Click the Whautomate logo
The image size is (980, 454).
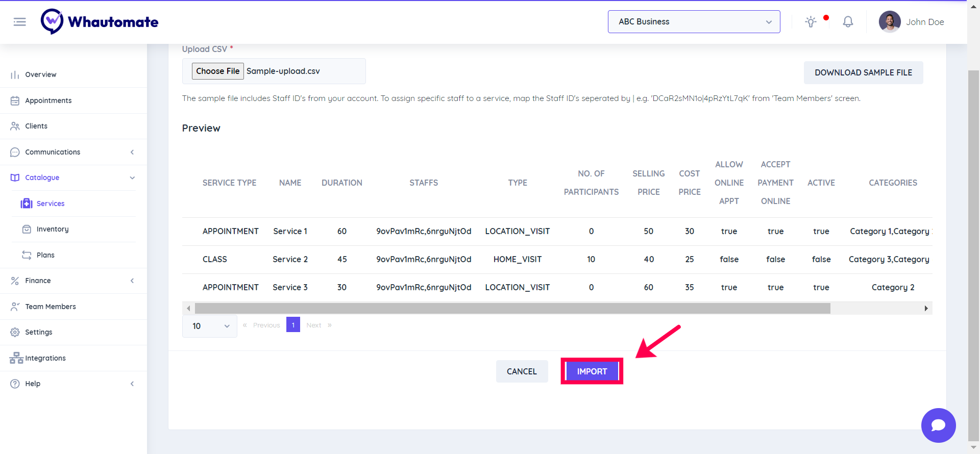(x=100, y=22)
